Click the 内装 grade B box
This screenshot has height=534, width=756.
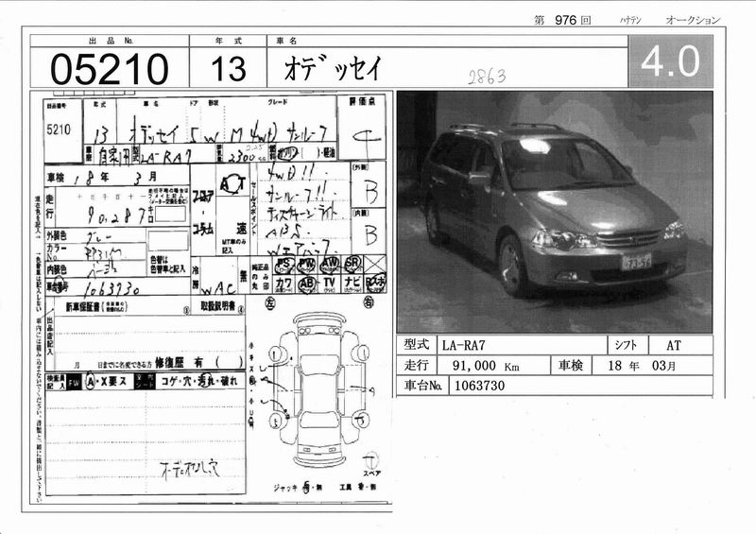click(x=369, y=233)
